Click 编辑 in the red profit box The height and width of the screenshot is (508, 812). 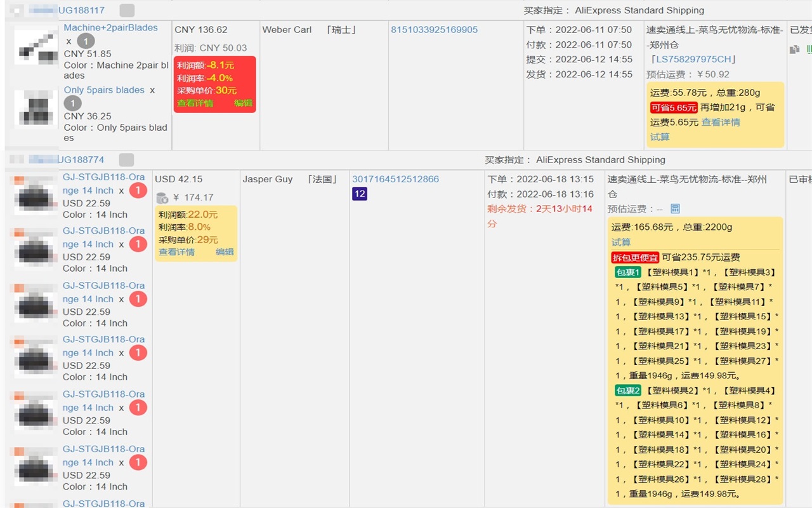tap(243, 103)
